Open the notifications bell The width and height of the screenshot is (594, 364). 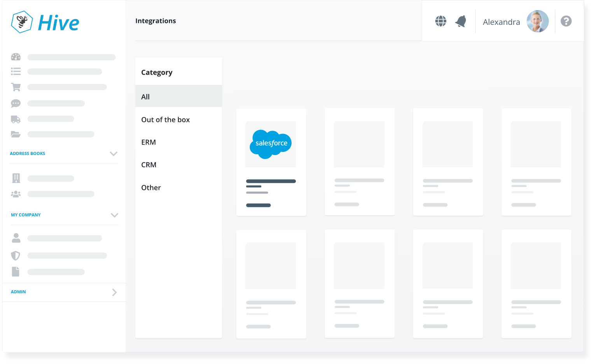point(461,21)
